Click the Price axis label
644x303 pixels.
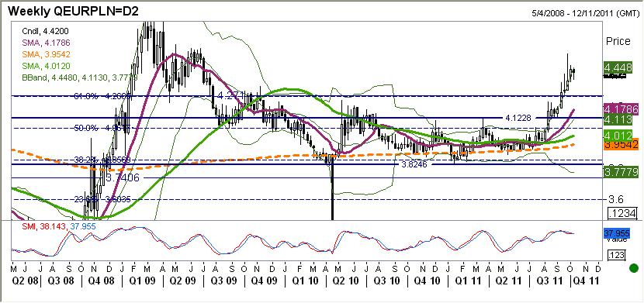pos(618,41)
